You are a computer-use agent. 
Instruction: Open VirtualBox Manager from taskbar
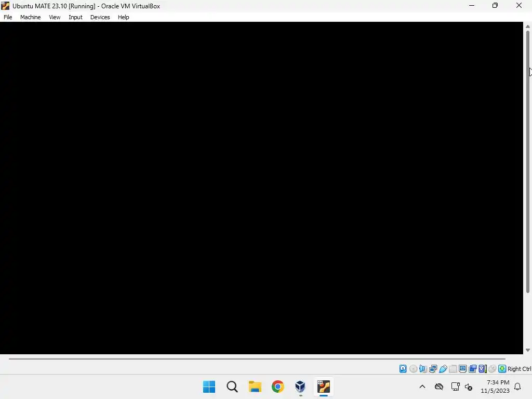pos(300,387)
